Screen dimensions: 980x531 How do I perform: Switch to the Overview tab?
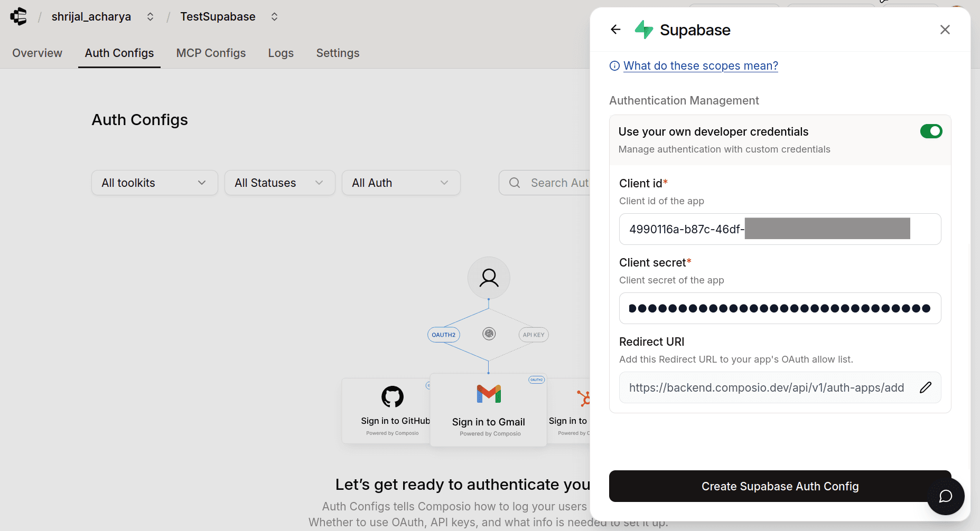click(x=38, y=53)
